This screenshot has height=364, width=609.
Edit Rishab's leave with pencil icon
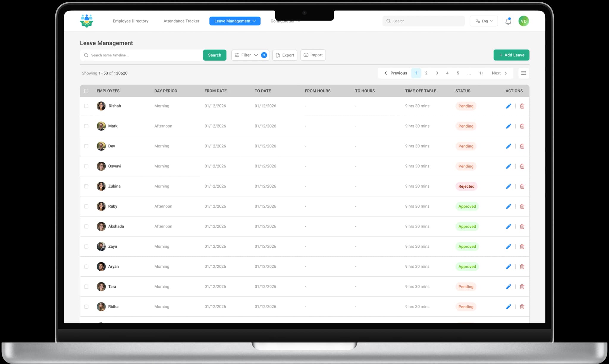[x=508, y=106]
